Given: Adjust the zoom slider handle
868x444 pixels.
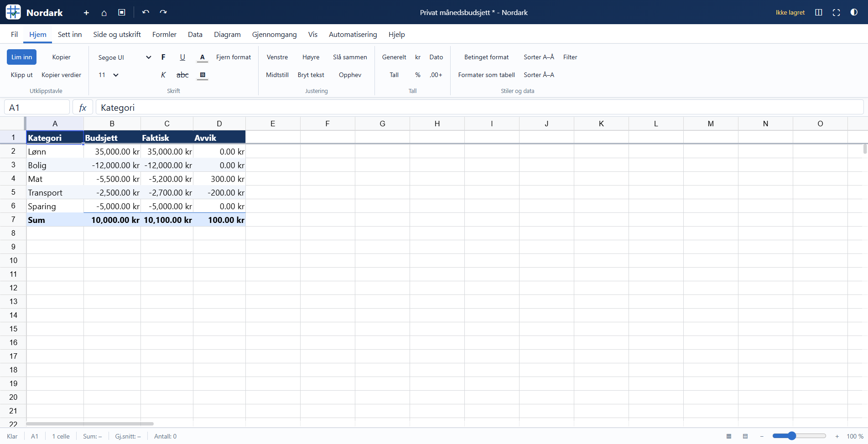Looking at the screenshot, I should click(792, 436).
